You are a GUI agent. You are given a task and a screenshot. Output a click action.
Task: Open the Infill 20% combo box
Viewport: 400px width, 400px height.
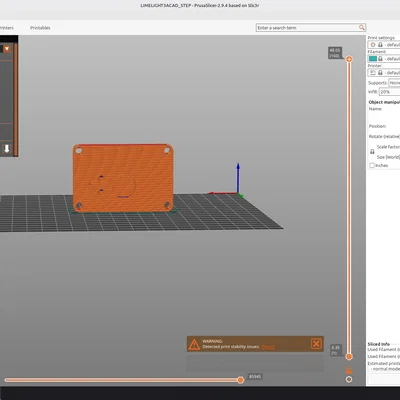coord(390,92)
